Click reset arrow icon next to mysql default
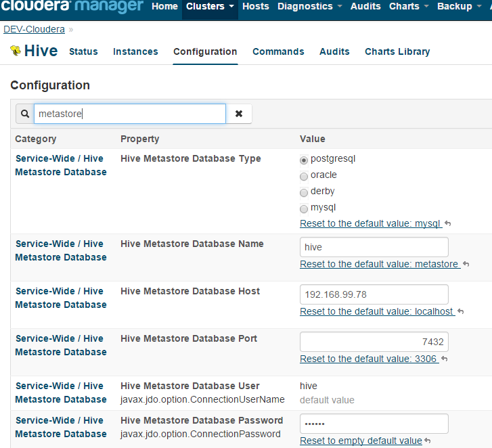This screenshot has height=448, width=492. (448, 223)
